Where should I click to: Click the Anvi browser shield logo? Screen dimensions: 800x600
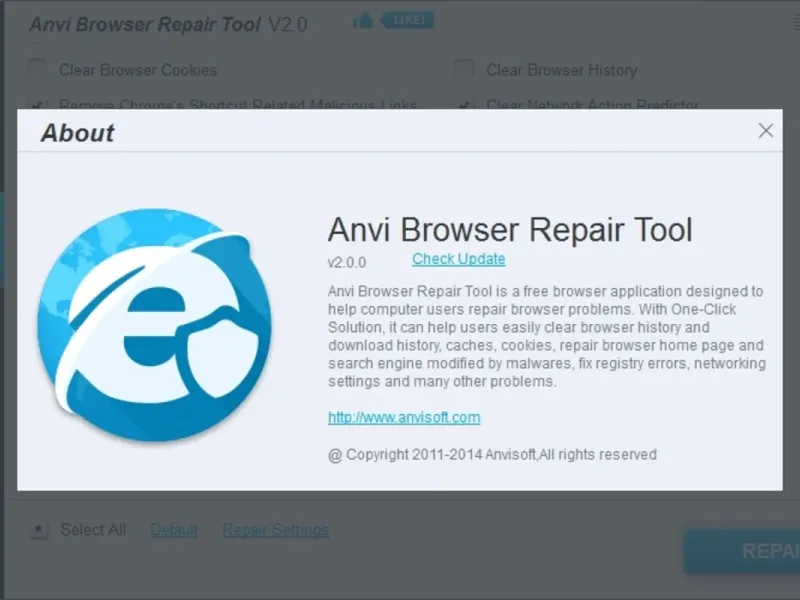[154, 325]
